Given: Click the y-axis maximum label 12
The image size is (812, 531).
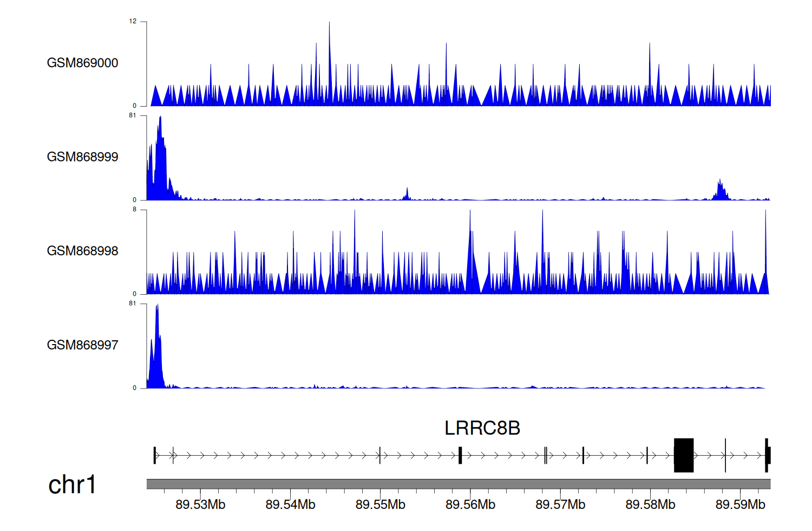Looking at the screenshot, I should (x=133, y=22).
